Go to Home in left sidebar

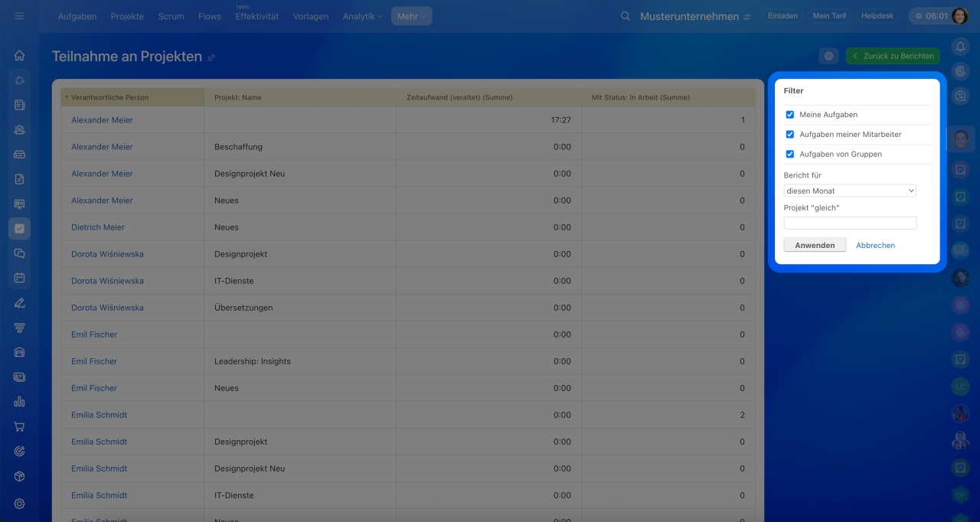click(x=19, y=55)
